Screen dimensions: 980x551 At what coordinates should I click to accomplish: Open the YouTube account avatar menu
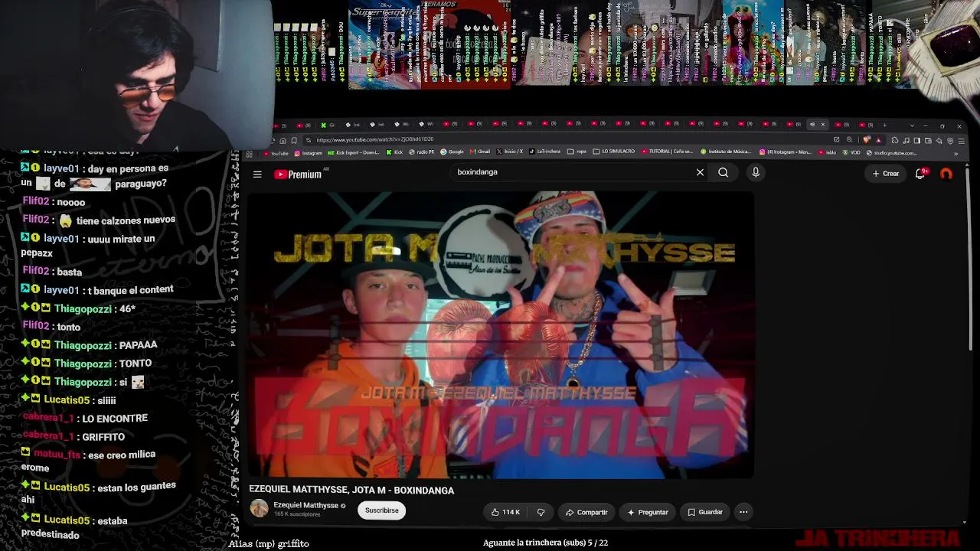(946, 174)
